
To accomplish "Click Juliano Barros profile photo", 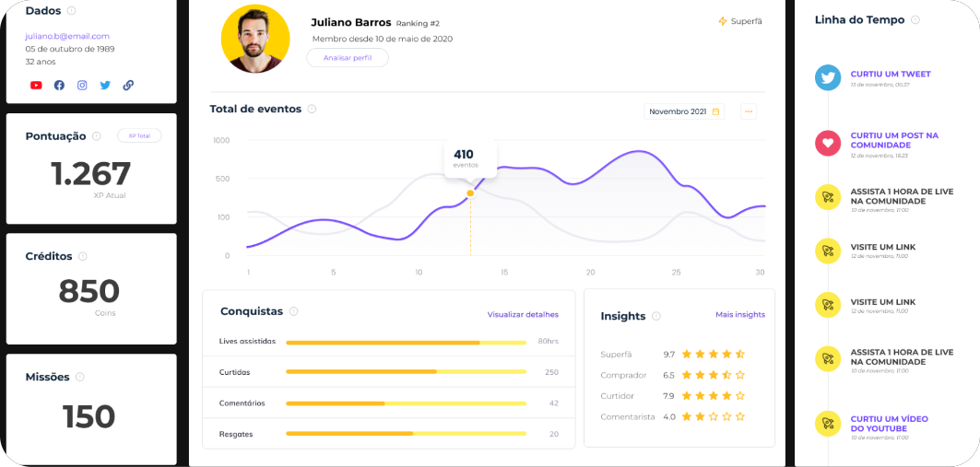I will (255, 39).
